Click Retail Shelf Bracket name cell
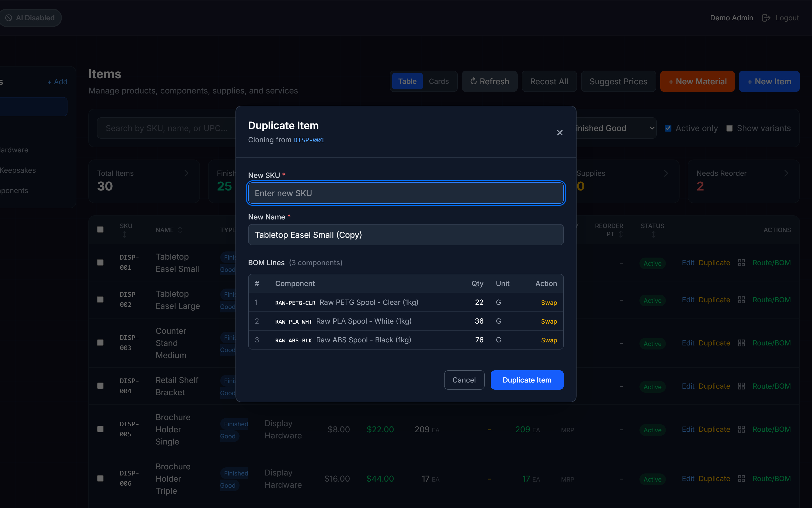This screenshot has width=812, height=508. pyautogui.click(x=177, y=386)
